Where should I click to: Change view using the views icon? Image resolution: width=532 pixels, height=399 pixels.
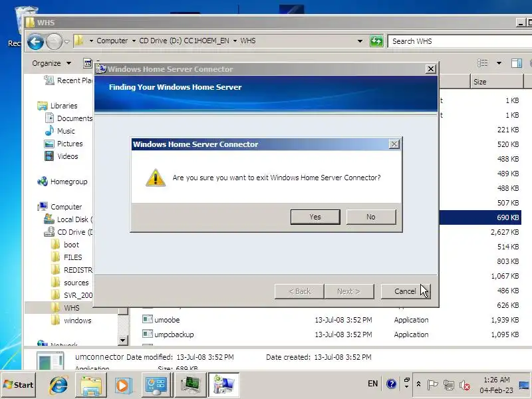click(x=483, y=63)
